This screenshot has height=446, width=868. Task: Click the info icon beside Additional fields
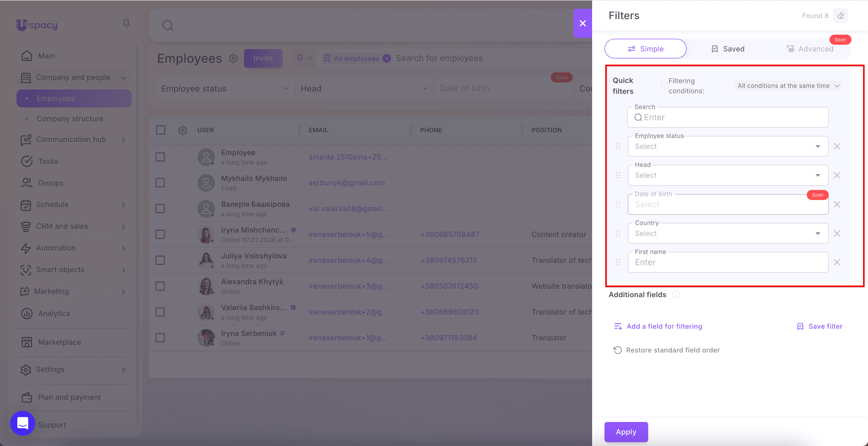click(676, 295)
